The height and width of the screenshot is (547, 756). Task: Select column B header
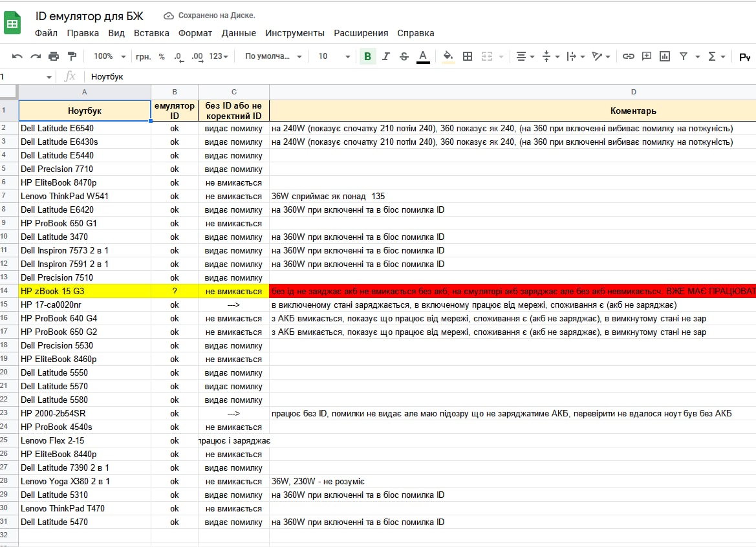click(175, 92)
